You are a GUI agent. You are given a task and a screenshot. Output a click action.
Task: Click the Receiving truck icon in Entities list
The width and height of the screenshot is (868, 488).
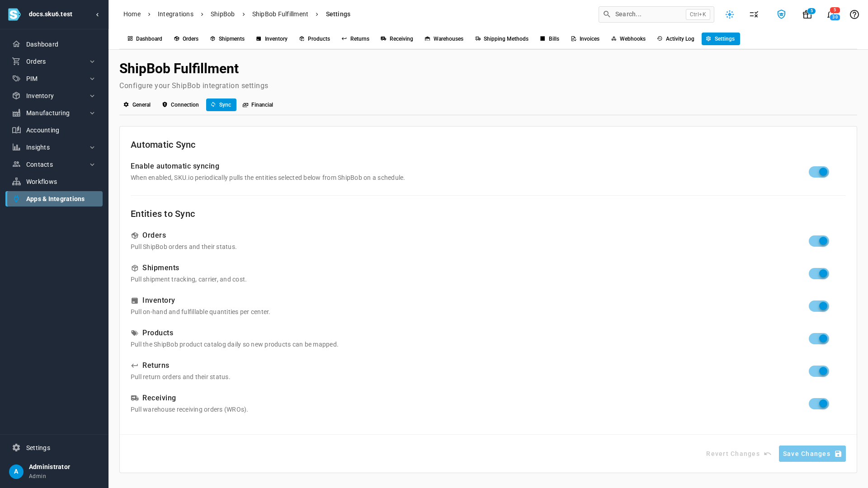click(135, 399)
